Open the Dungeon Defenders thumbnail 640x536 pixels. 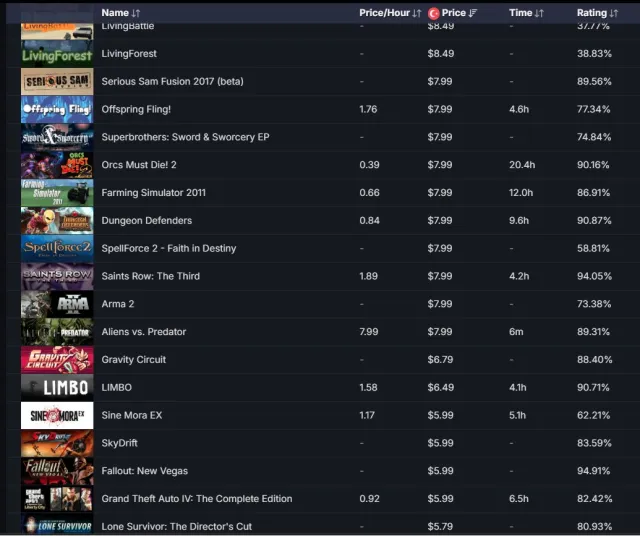click(x=57, y=220)
